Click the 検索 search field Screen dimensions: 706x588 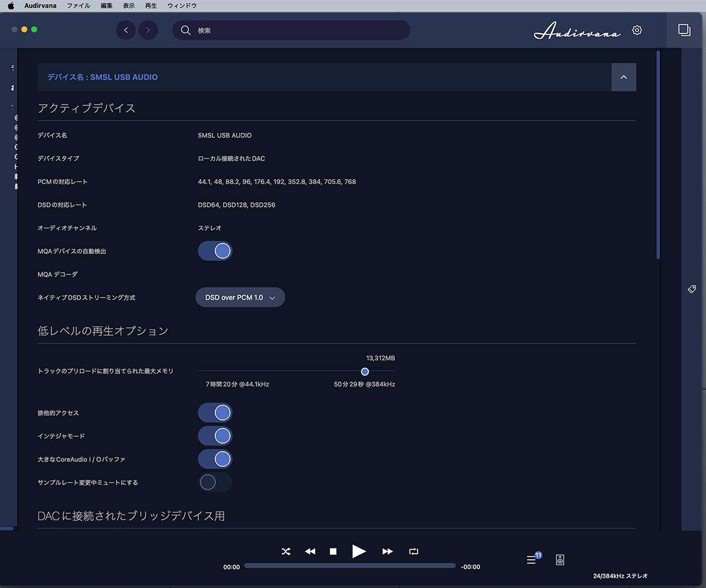[x=291, y=30]
